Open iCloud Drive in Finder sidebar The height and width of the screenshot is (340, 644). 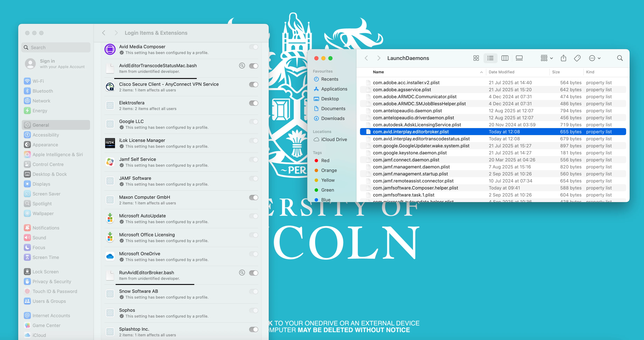tap(331, 139)
